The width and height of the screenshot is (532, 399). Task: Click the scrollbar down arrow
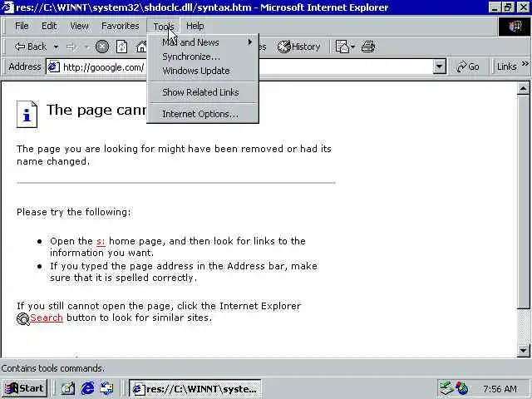point(523,350)
